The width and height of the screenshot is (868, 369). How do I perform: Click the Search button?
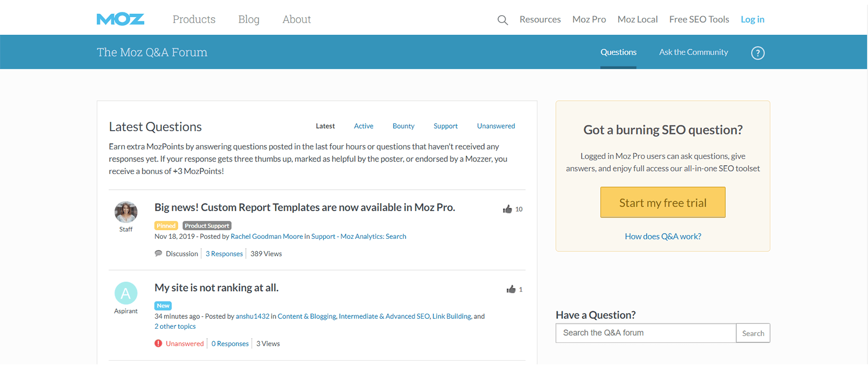[x=753, y=333]
